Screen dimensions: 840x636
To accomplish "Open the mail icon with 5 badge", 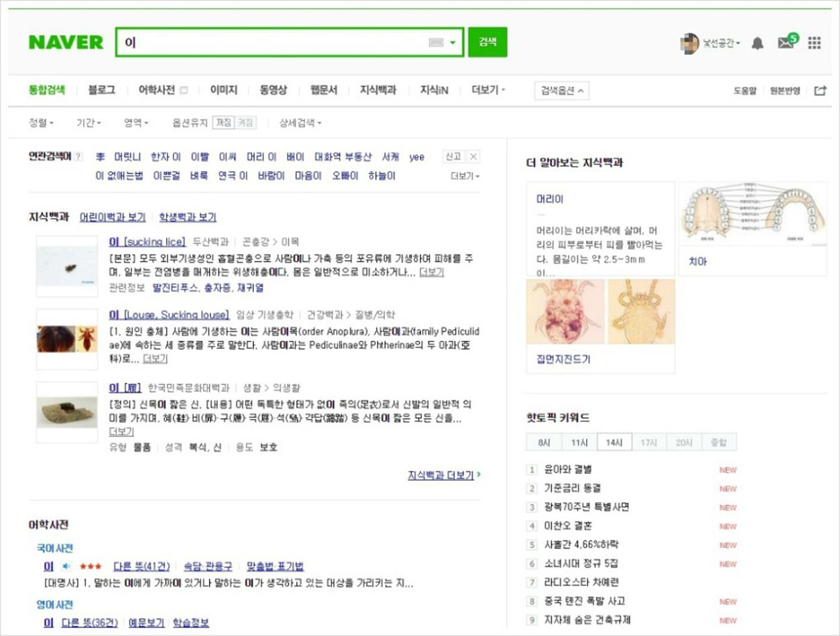I will (x=787, y=42).
